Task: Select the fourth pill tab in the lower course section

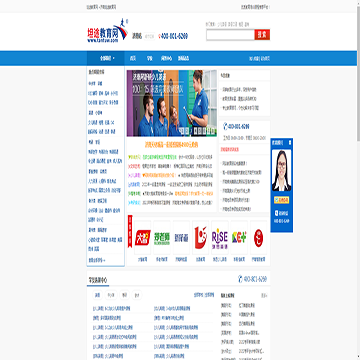Action: coord(137,295)
